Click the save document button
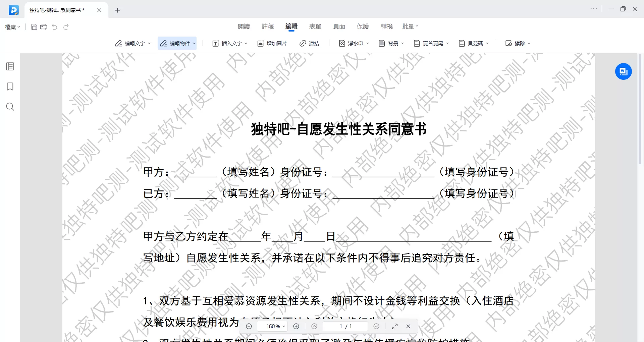 point(34,27)
